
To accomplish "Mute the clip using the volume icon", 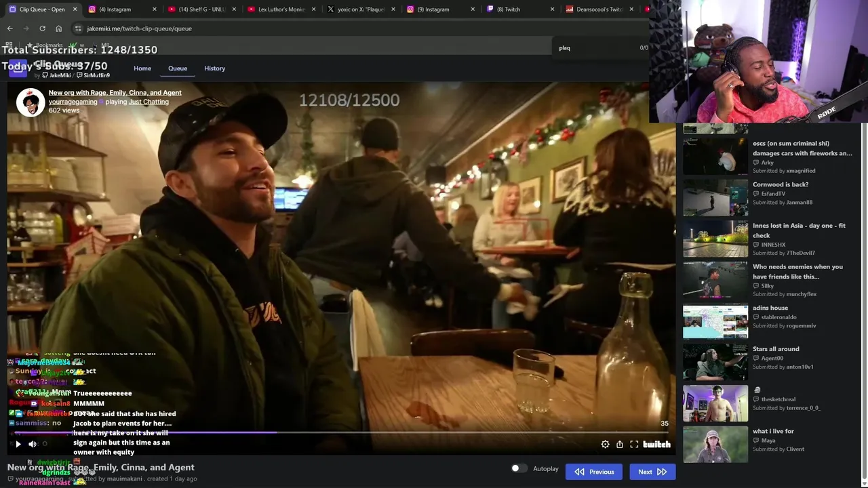I will click(32, 444).
